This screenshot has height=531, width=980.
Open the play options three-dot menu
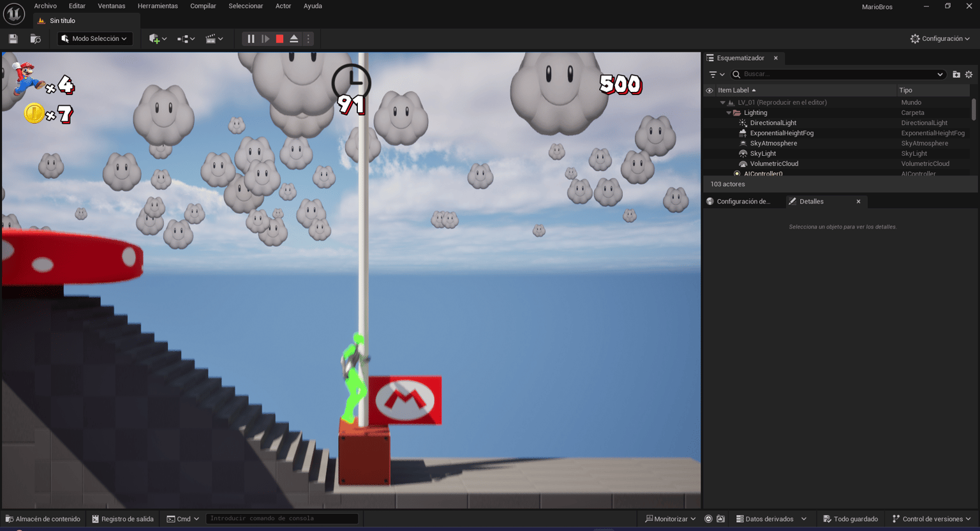tap(308, 39)
